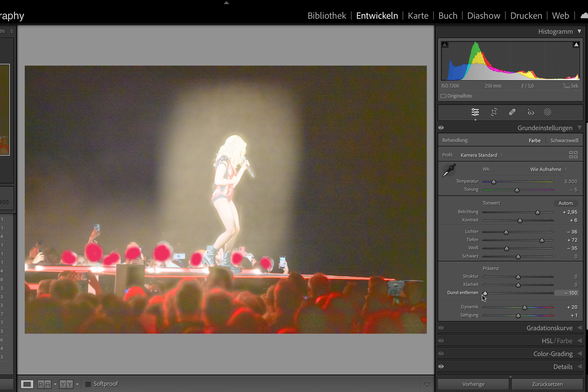Image resolution: width=588 pixels, height=392 pixels.
Task: Click the Belichtung slider handle
Action: click(x=537, y=213)
